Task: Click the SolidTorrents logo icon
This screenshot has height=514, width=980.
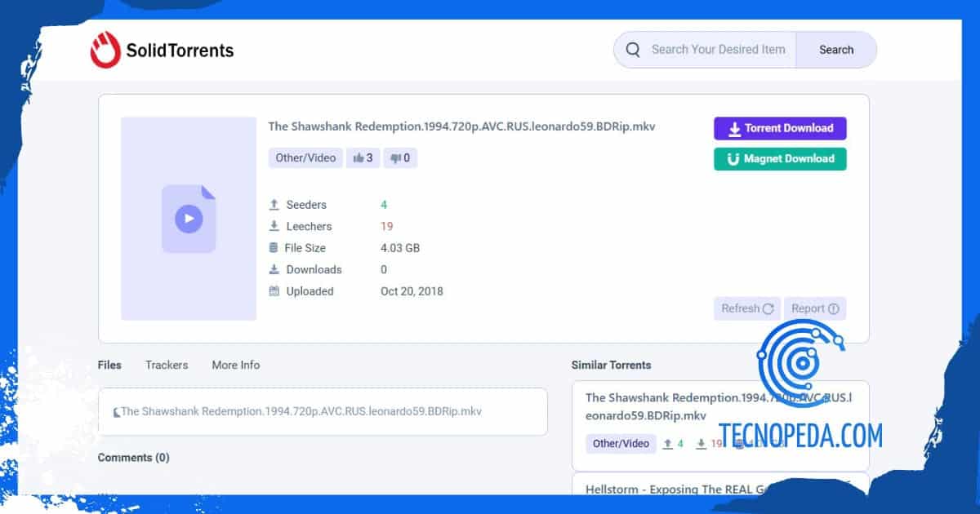Action: (105, 49)
